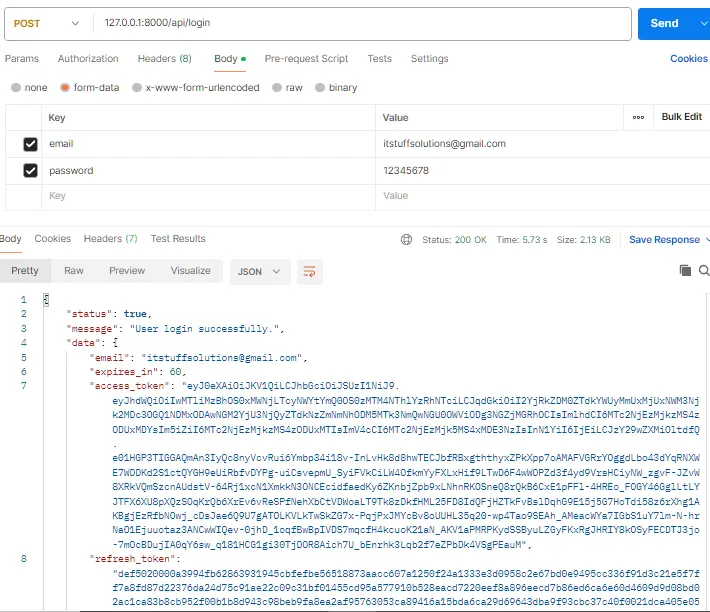This screenshot has height=612, width=710.
Task: Open the column options three-dots icon
Action: tap(638, 117)
